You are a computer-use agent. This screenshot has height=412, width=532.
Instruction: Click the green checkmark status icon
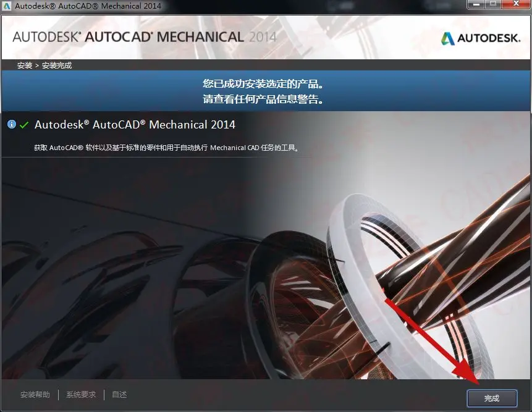(24, 125)
